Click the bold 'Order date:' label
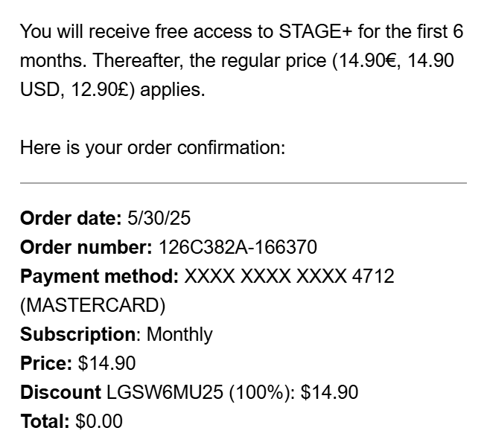This screenshot has height=448, width=487. (70, 218)
